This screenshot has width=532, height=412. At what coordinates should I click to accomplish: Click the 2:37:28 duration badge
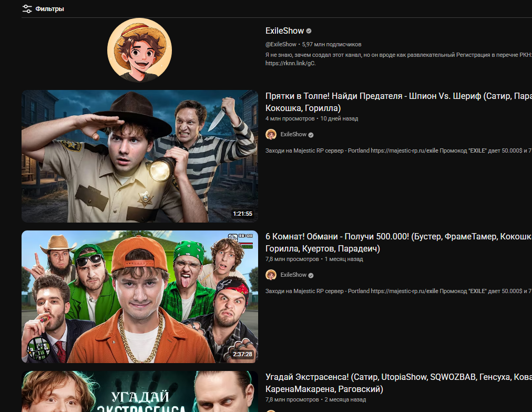[x=242, y=354]
